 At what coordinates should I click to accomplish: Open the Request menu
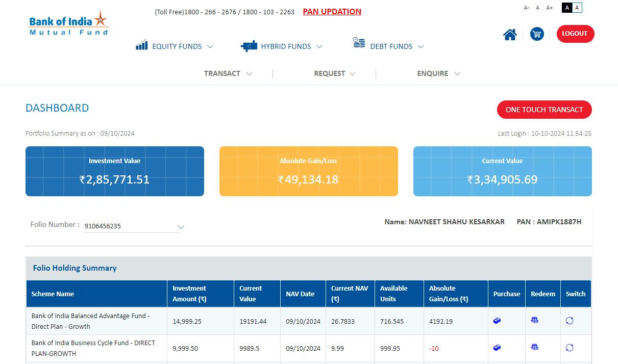pyautogui.click(x=334, y=73)
